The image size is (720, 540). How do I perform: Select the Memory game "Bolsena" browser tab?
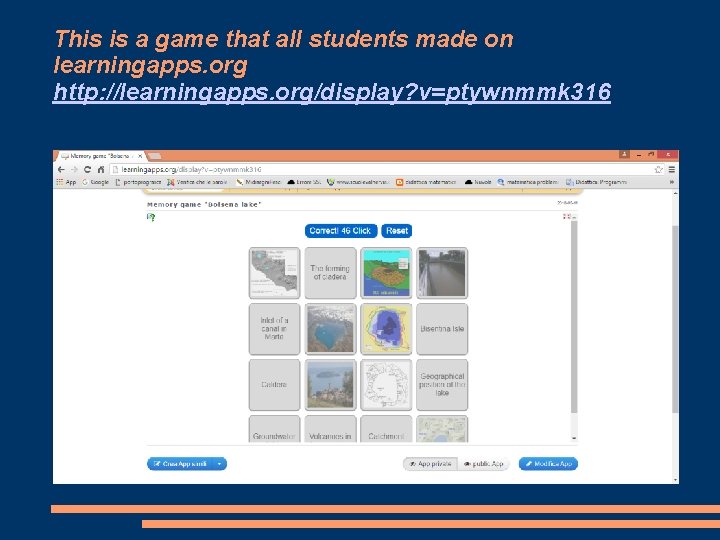[99, 156]
